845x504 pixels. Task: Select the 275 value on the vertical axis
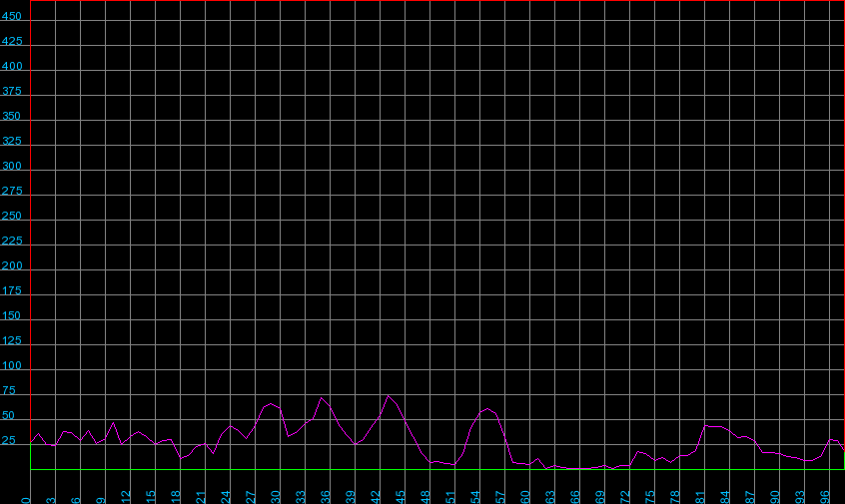pyautogui.click(x=11, y=191)
